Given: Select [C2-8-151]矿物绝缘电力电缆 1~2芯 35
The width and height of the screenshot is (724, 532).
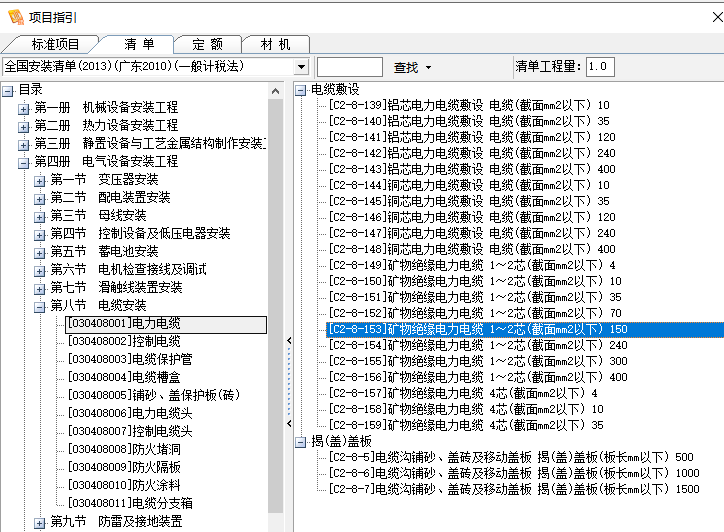Looking at the screenshot, I should point(475,297).
